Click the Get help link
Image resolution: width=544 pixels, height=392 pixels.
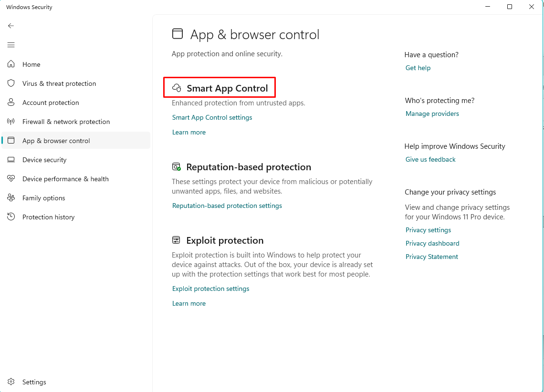(x=418, y=68)
